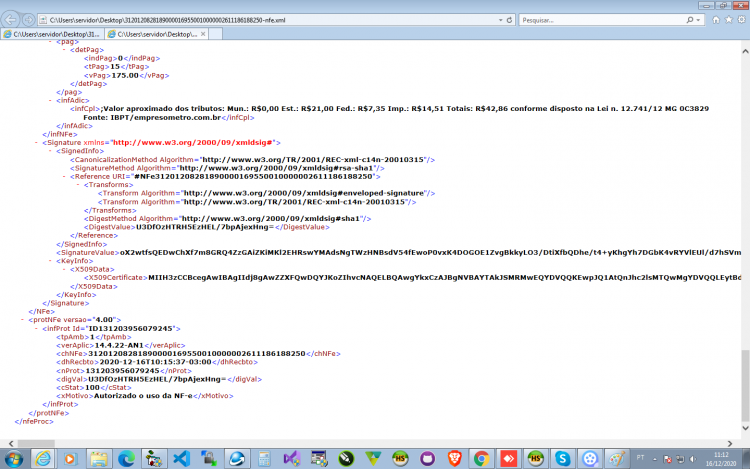The image size is (750, 469).
Task: Click the horizontal scrollbar left arrow
Action: click(11, 444)
